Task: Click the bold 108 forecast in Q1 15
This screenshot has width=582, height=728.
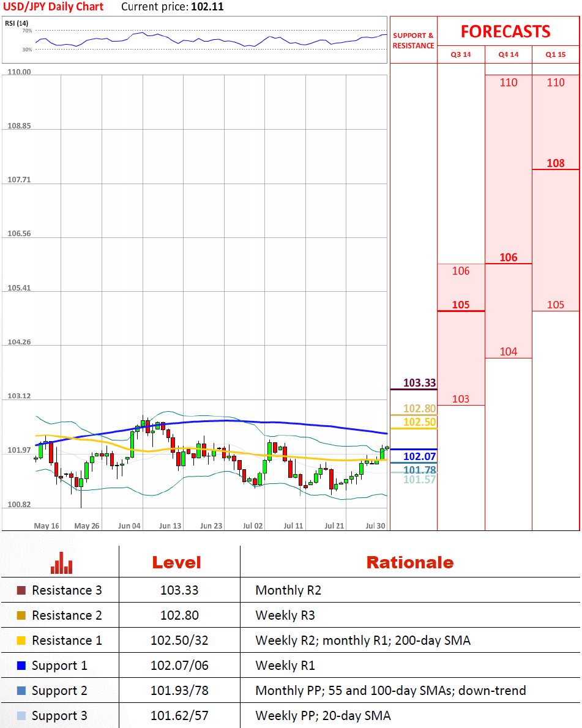Action: [x=556, y=163]
